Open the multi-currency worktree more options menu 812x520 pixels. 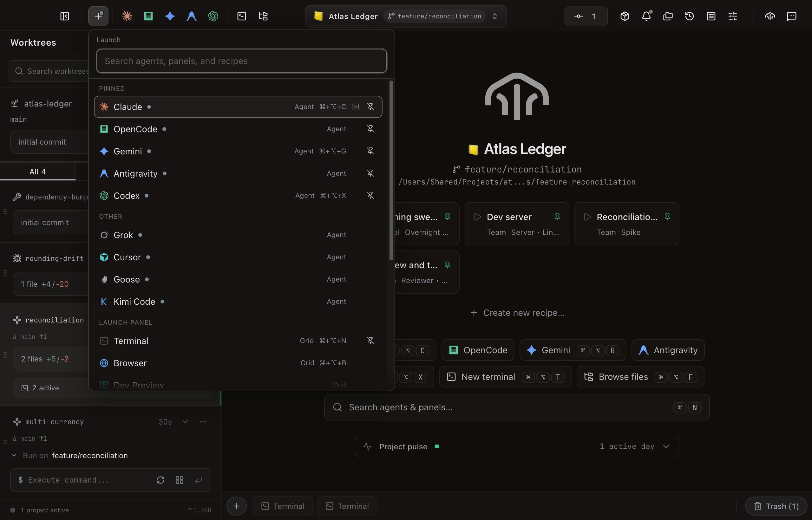coord(203,422)
